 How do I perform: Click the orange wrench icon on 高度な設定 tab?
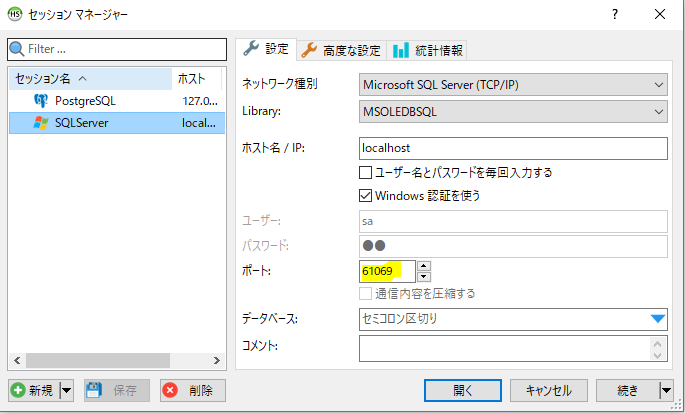point(309,50)
